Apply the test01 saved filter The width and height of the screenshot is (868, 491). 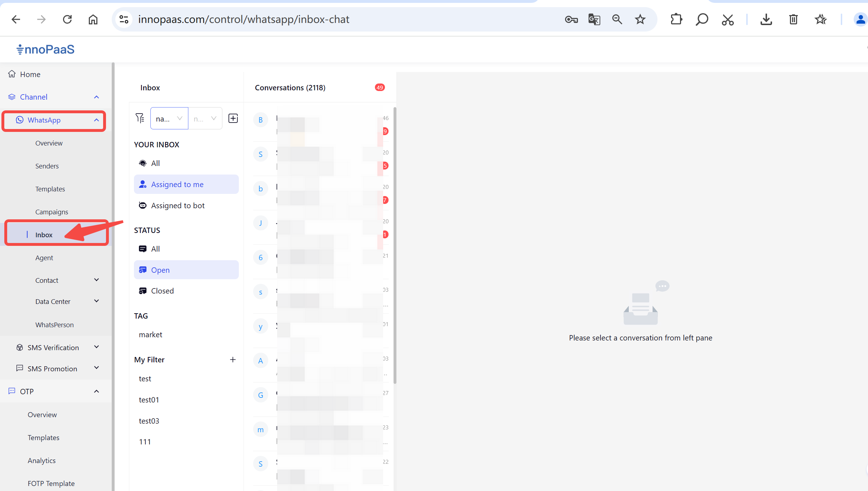(x=149, y=400)
